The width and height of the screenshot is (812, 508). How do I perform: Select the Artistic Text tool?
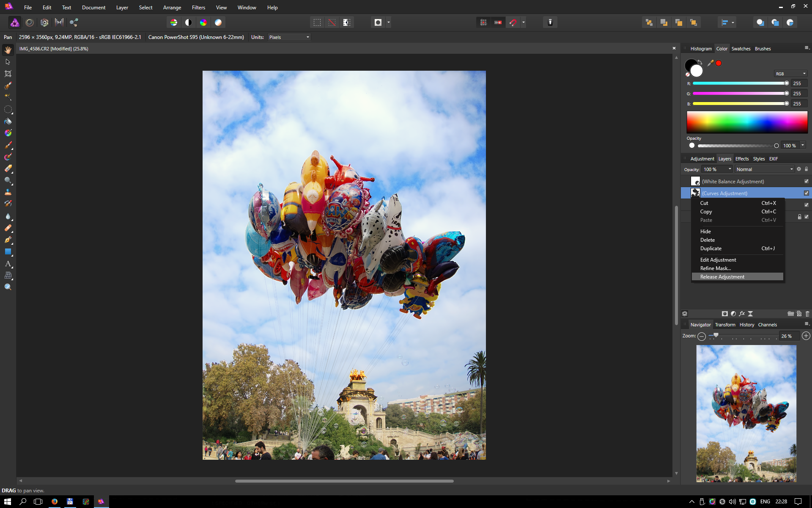[x=8, y=264]
